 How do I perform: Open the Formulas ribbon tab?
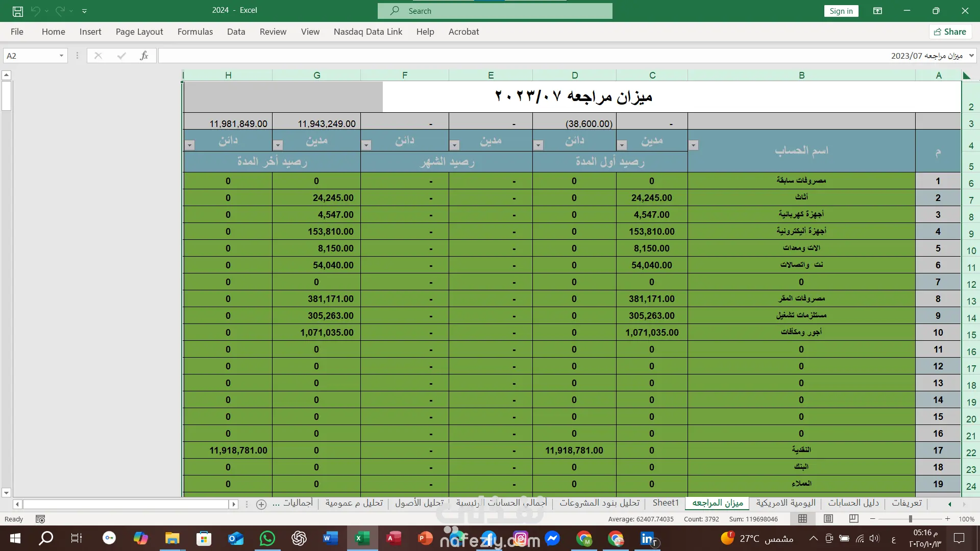[x=195, y=32]
